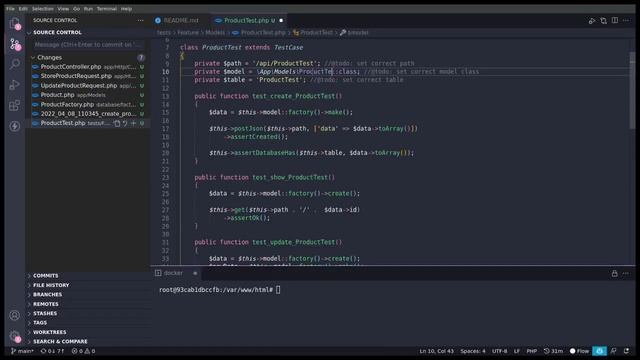Collapse the Changes group
This screenshot has width=640, height=360.
[88, 58]
